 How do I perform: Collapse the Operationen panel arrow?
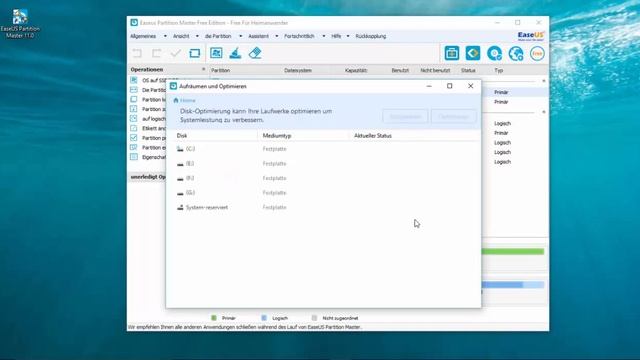(203, 69)
